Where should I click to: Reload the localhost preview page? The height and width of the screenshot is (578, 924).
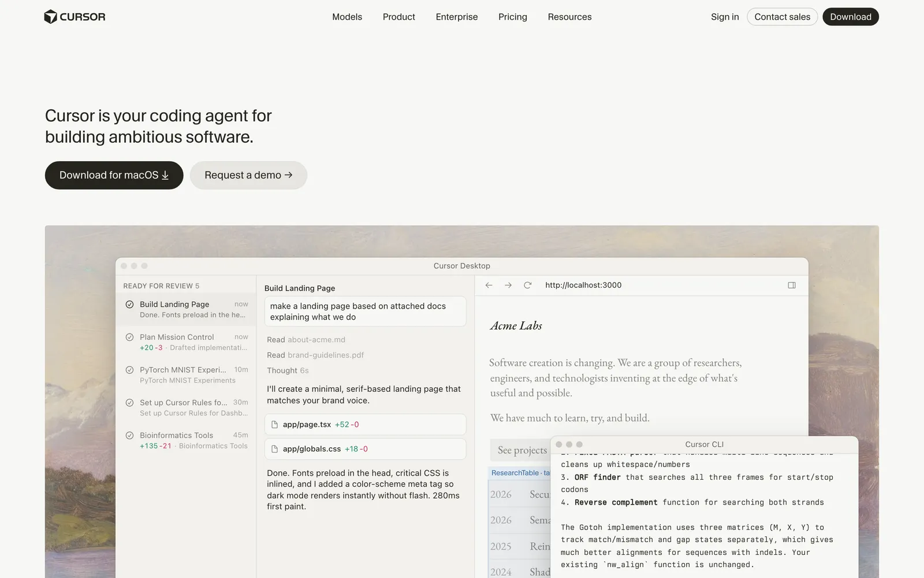tap(527, 285)
